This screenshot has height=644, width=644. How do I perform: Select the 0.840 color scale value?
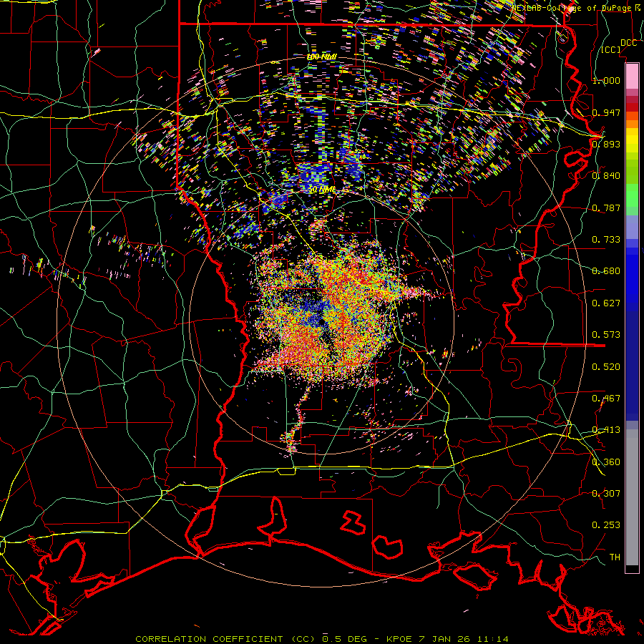[606, 176]
